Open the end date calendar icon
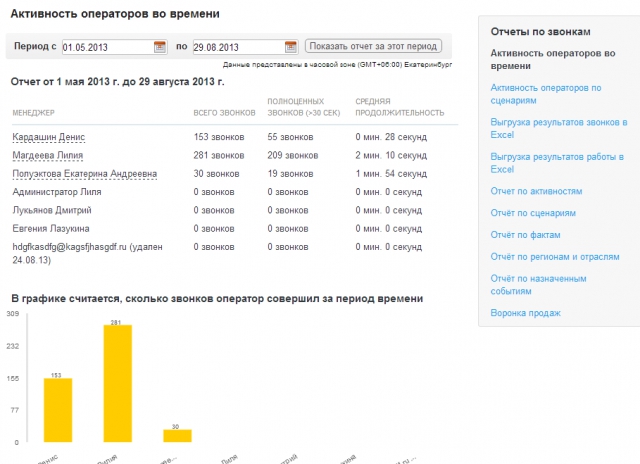Image resolution: width=640 pixels, height=464 pixels. click(x=291, y=47)
